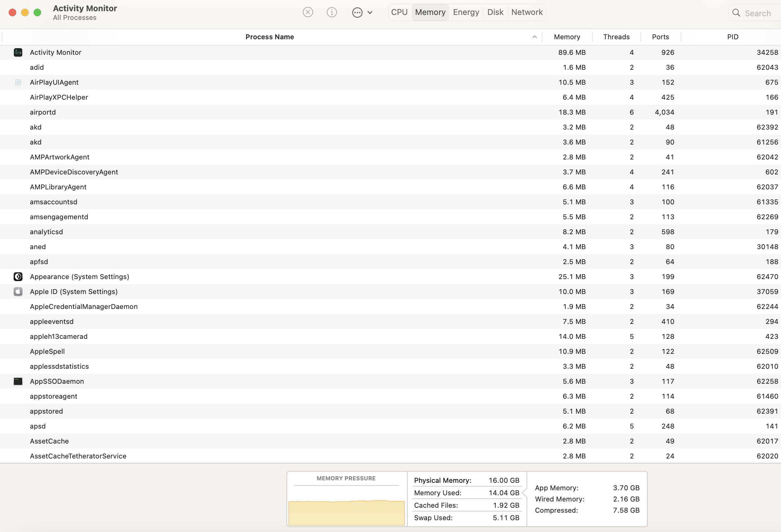Click the inspect process info icon
Screen dimensions: 781x532
[331, 12]
